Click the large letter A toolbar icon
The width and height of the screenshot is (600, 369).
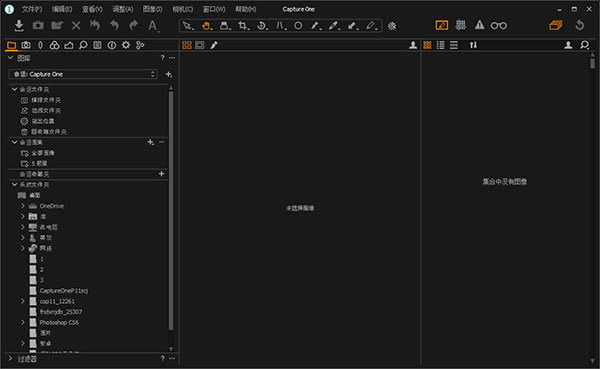coord(153,26)
